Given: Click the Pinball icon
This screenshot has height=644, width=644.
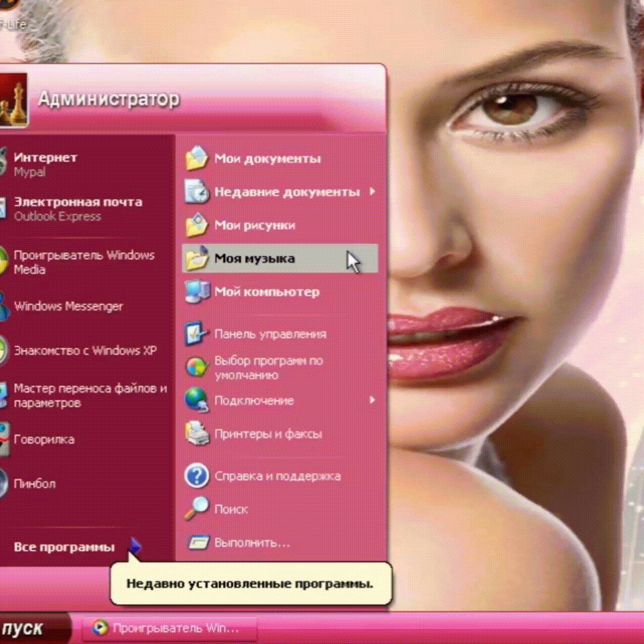Looking at the screenshot, I should [4, 484].
